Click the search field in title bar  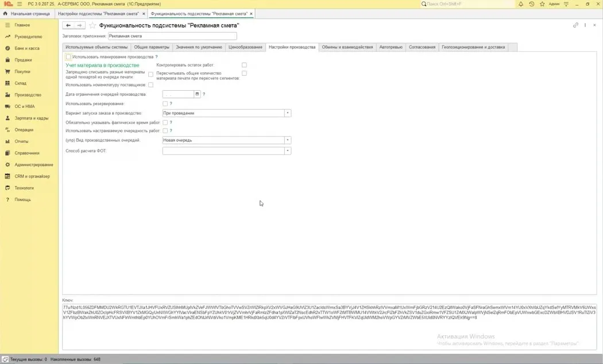[467, 4]
